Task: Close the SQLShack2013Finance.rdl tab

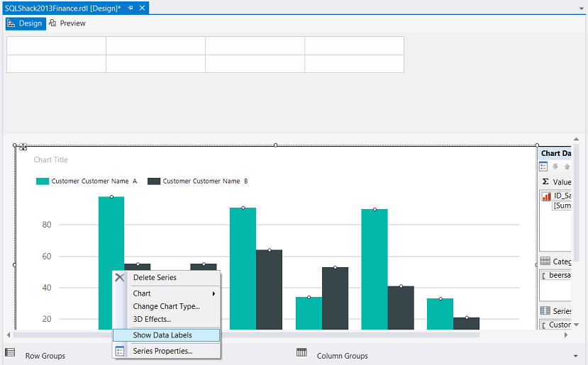Action: point(142,8)
